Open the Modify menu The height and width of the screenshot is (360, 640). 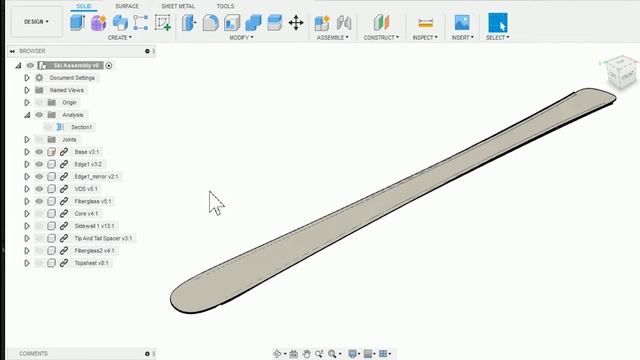pyautogui.click(x=241, y=38)
